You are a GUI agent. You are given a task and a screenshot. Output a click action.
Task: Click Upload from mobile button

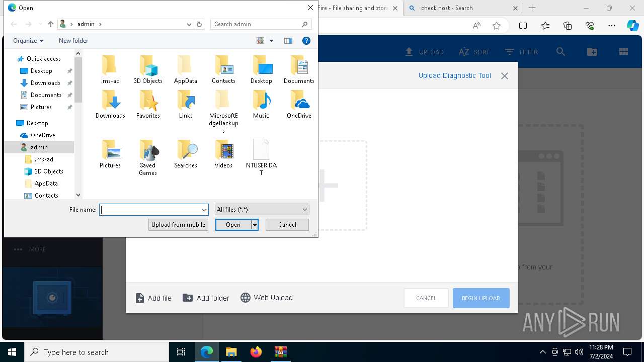point(178,225)
